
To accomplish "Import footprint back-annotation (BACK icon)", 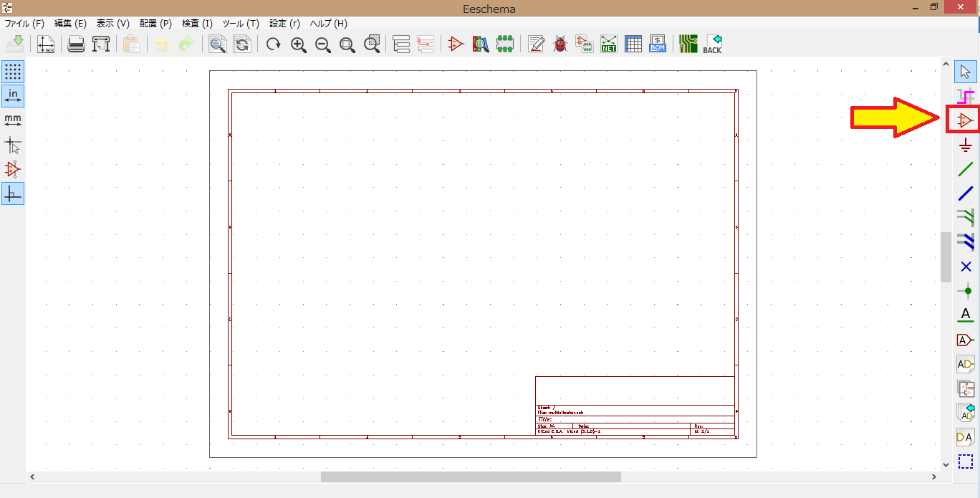I will (713, 44).
